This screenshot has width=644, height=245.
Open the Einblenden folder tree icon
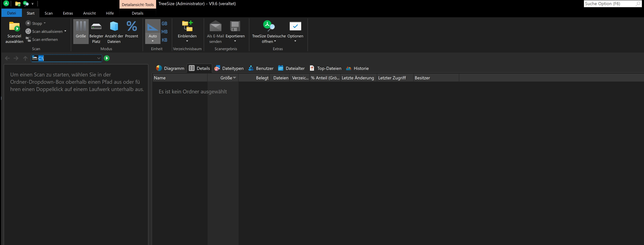click(187, 26)
